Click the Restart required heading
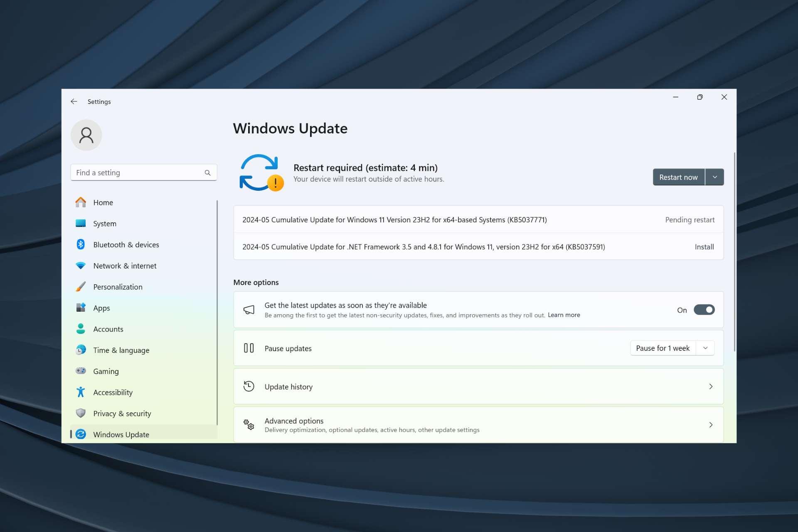 365,167
